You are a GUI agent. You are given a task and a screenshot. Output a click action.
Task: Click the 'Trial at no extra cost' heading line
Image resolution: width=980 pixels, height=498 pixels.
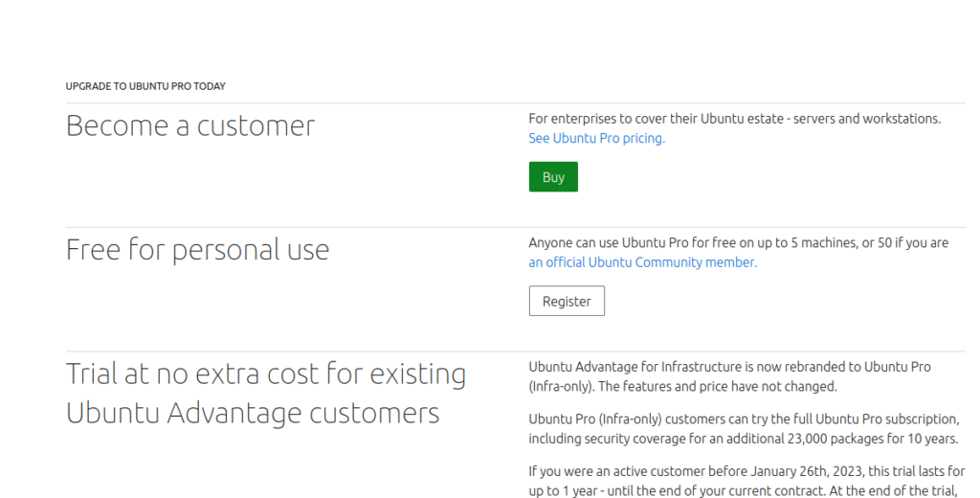[265, 373]
